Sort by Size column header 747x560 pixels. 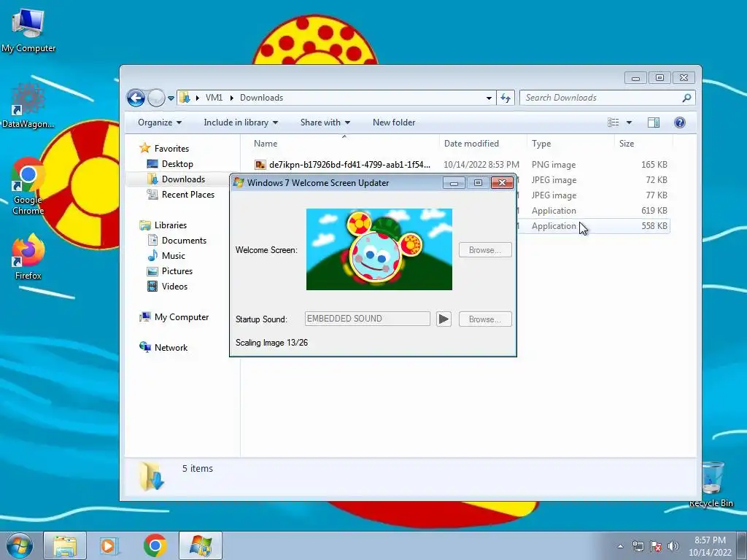[643, 144]
